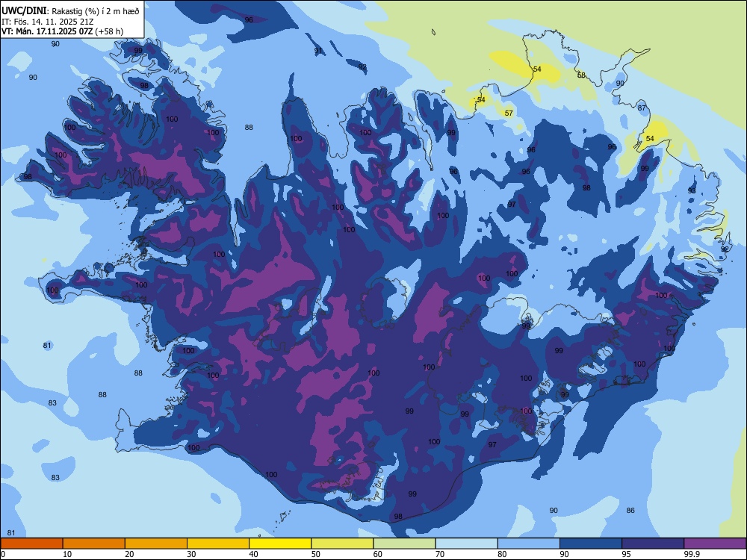Click the VT: Mán. 17.11.2025 07Z line

(x=63, y=31)
